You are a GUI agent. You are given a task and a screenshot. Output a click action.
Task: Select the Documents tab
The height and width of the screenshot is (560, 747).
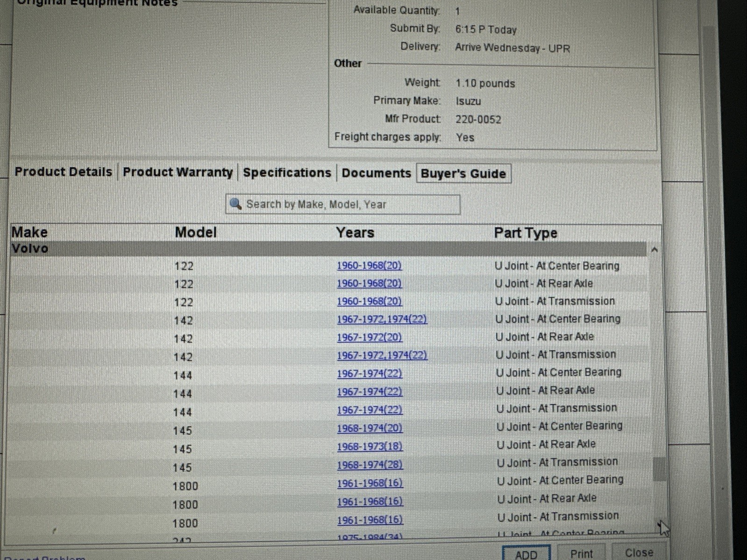click(x=376, y=173)
